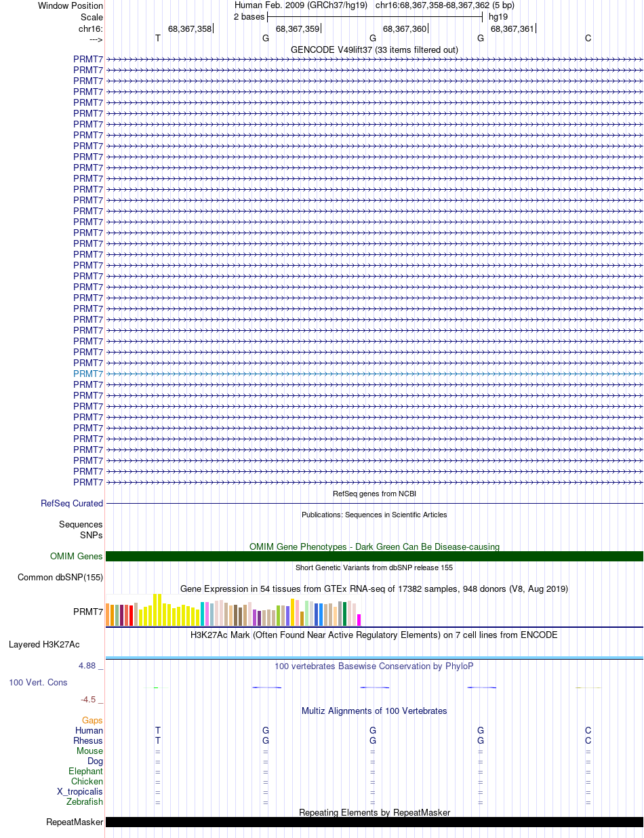This screenshot has width=644, height=838.
Task: Click the chr16:68,367,358-68,367,362 (5 bp) position text
Action: [x=445, y=5]
